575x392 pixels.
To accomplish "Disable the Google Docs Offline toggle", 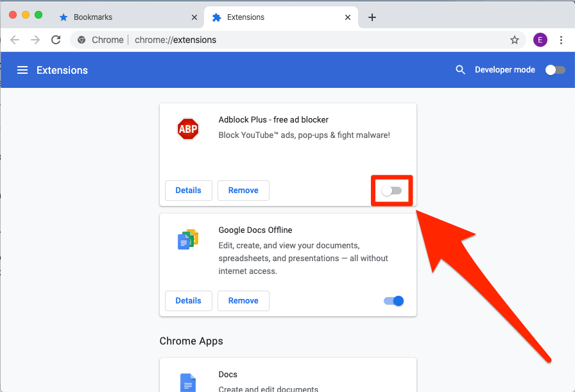I will point(394,301).
